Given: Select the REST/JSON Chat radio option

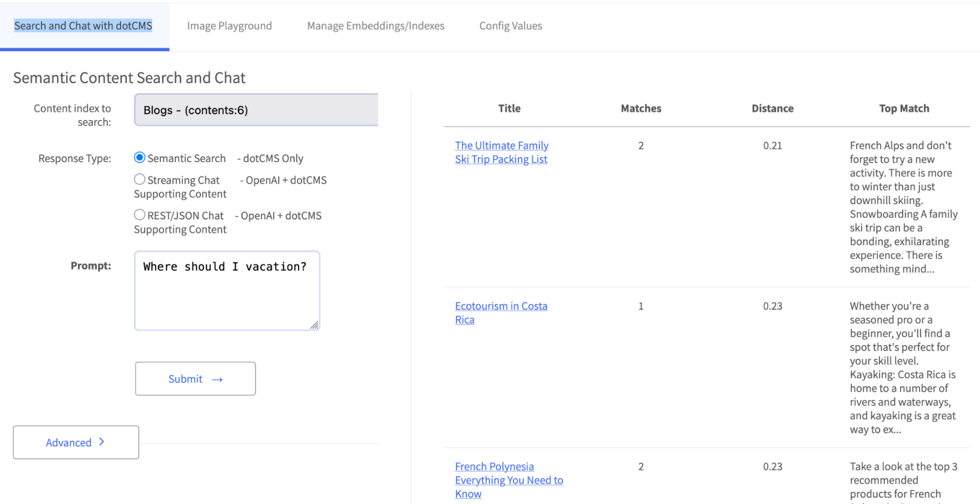Looking at the screenshot, I should coord(140,215).
